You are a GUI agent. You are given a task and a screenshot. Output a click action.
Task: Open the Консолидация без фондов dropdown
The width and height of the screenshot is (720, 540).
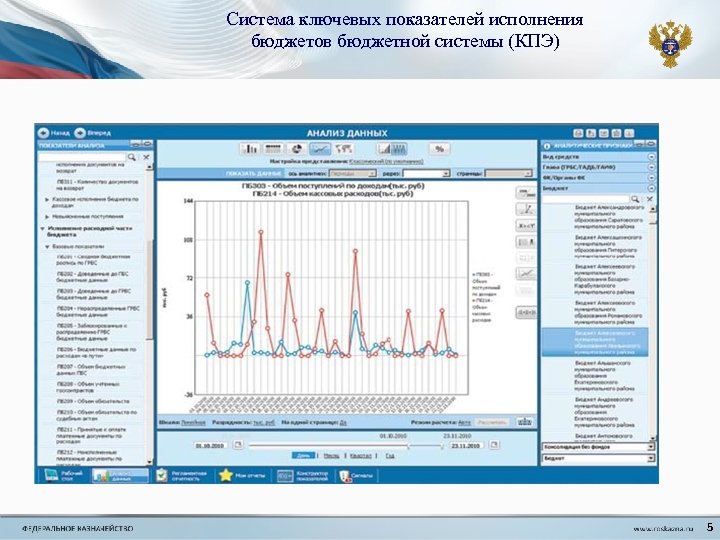point(598,447)
